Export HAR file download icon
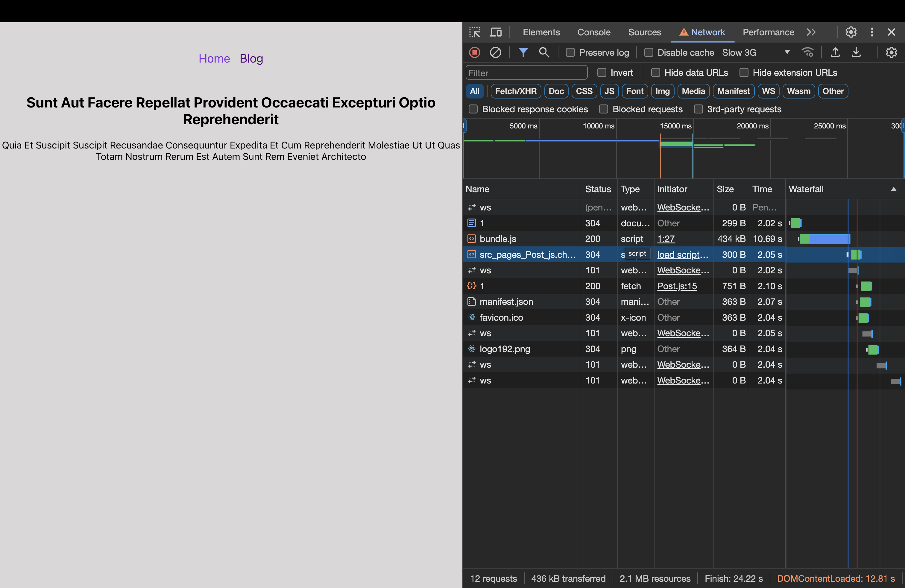Screen dimensions: 905x588 856,52
